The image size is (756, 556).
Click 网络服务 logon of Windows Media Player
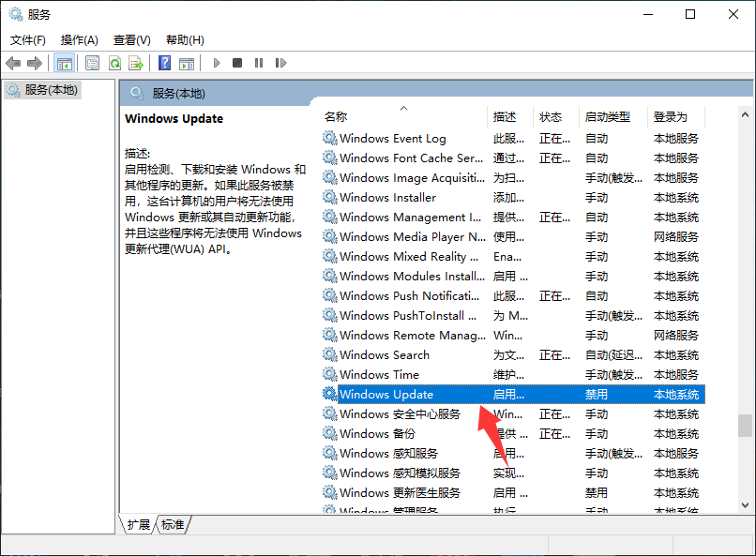[x=676, y=236]
